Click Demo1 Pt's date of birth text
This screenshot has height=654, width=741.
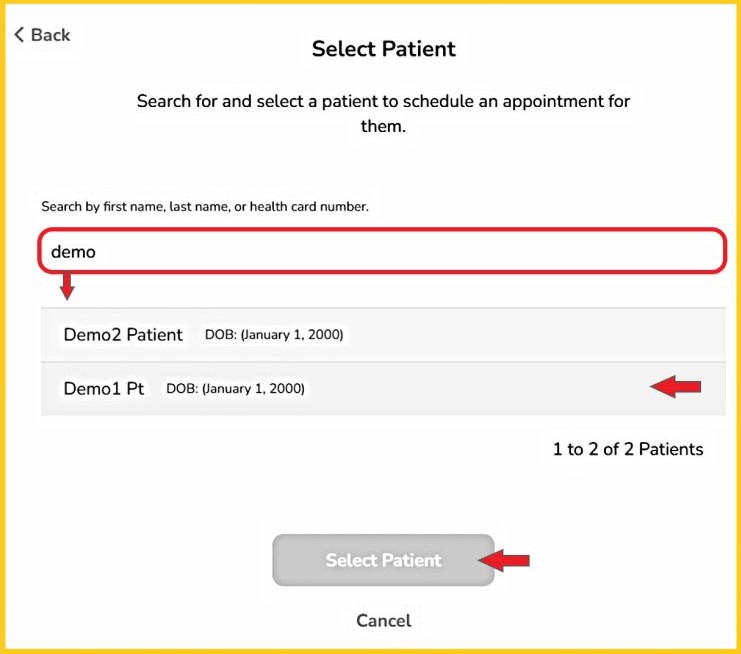[x=235, y=388]
